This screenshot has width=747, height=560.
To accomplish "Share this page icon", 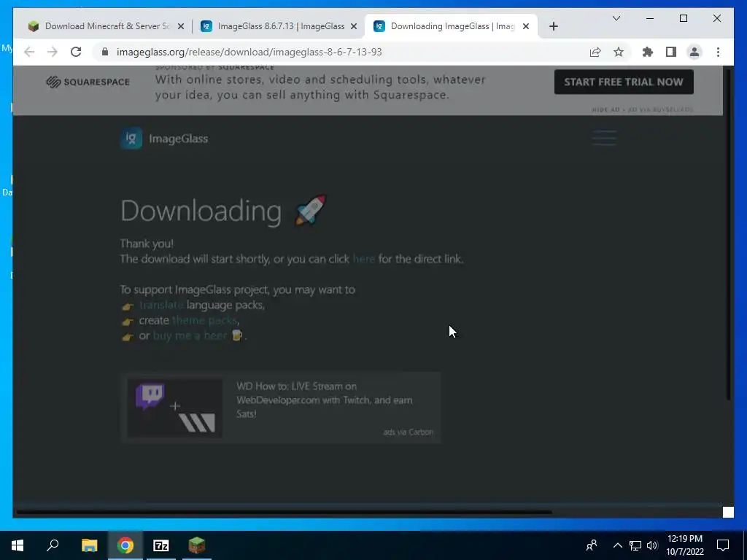I will [x=595, y=52].
